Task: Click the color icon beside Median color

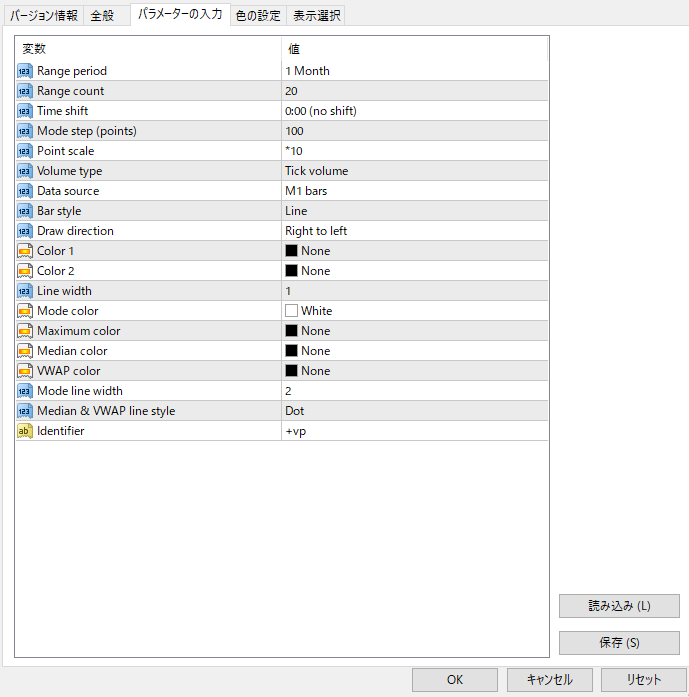Action: [25, 351]
